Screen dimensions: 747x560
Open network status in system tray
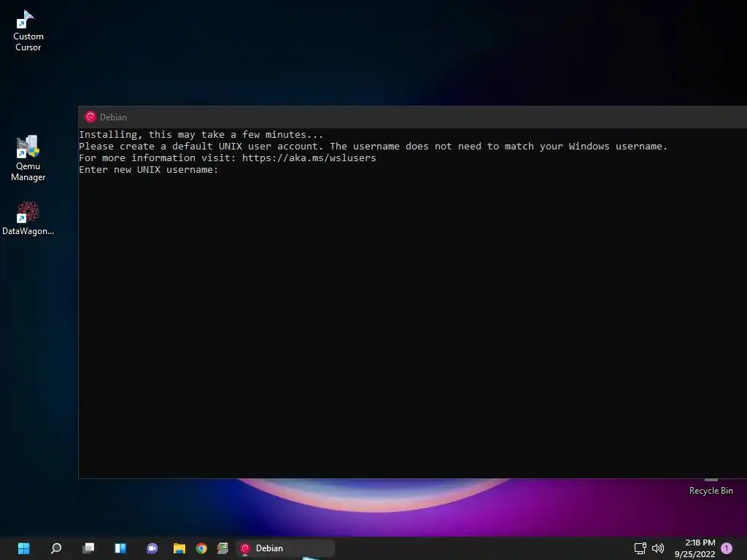coord(640,548)
